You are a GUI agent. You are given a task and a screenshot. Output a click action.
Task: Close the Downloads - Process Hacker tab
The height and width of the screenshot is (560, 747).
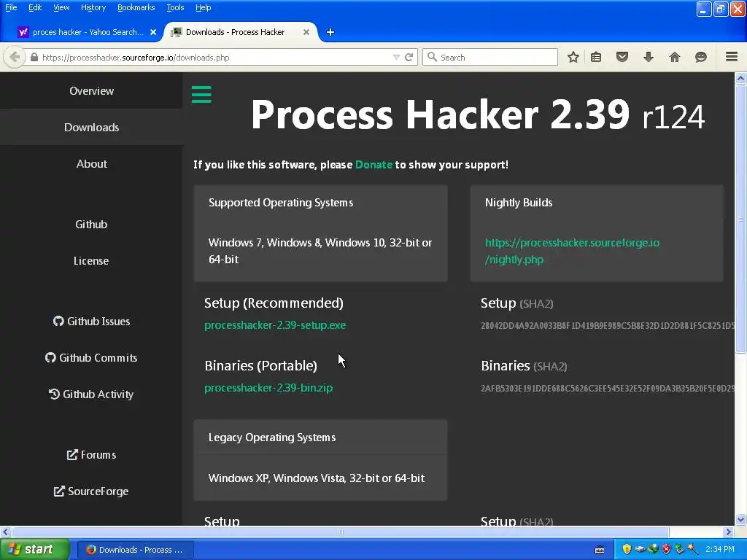tap(306, 32)
